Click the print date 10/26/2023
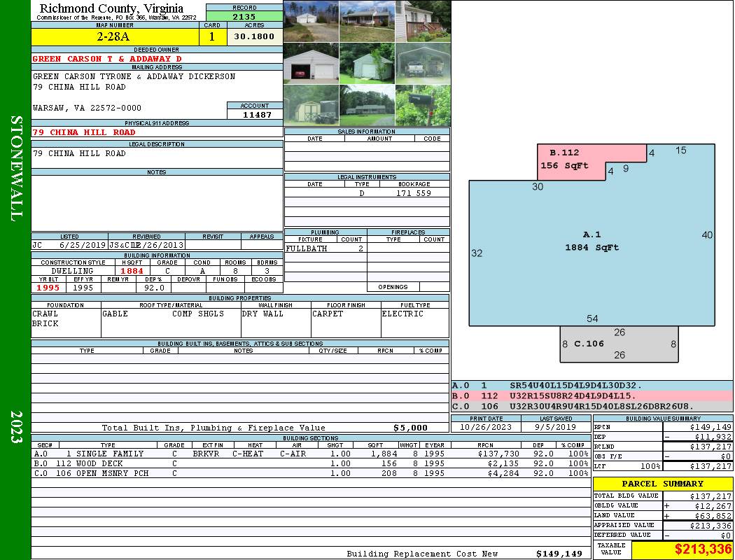Image resolution: width=735 pixels, height=560 pixels. (x=486, y=428)
